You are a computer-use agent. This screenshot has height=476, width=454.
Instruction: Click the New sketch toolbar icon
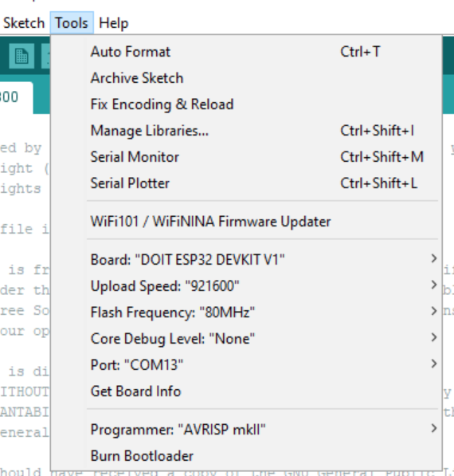tap(22, 56)
